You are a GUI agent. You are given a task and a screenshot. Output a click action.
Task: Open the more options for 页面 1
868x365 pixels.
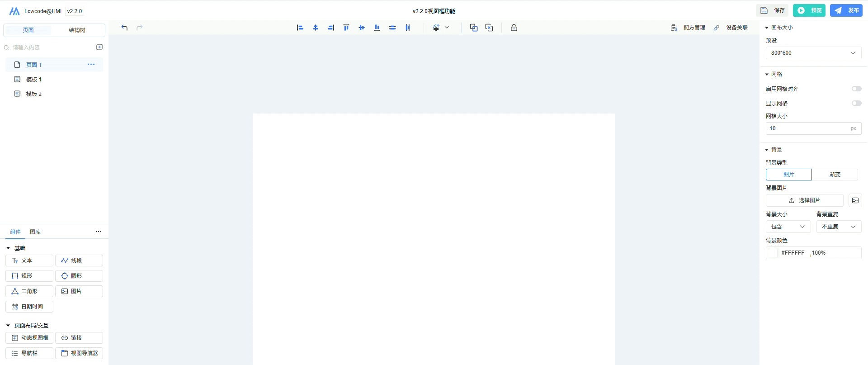[x=91, y=65]
